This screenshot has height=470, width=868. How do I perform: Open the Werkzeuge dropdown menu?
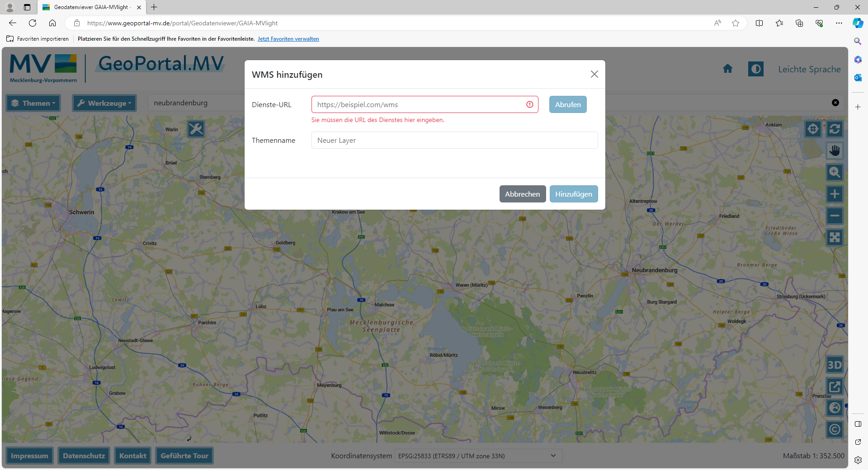click(104, 103)
